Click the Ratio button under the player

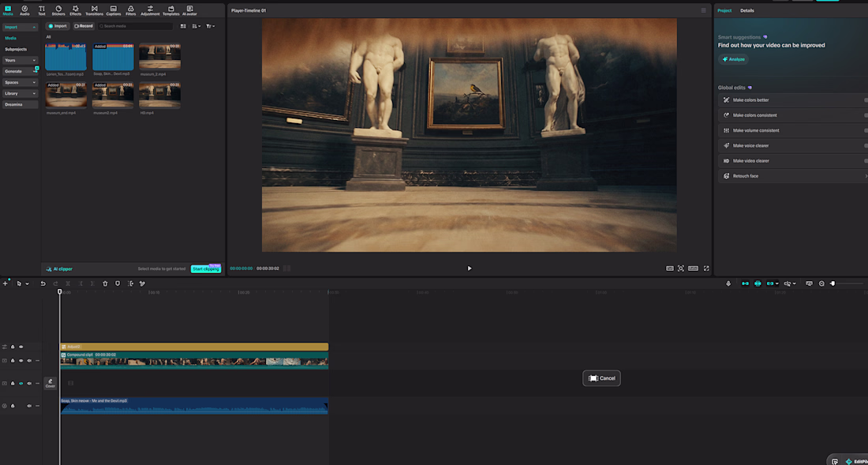tap(693, 268)
